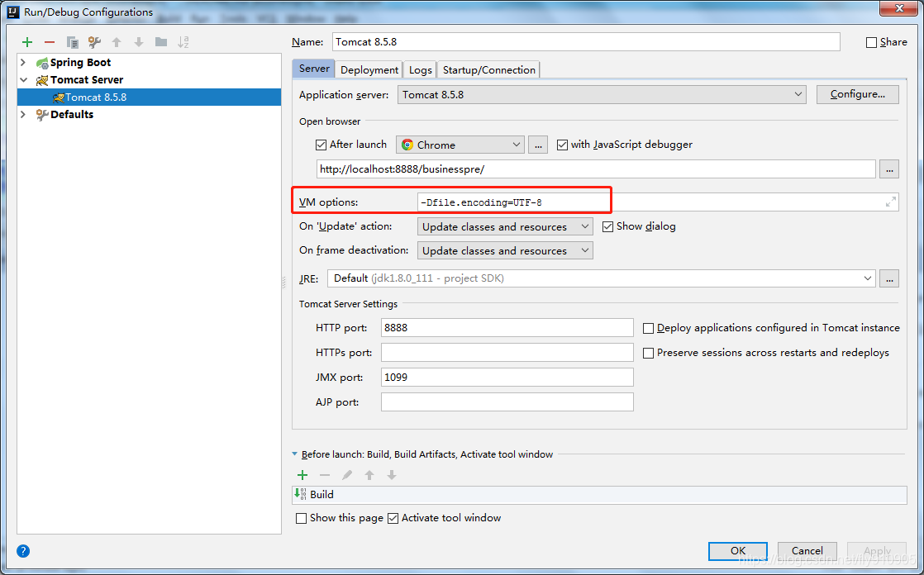
Task: Click the IntelliJ logo in title bar
Action: pos(13,12)
